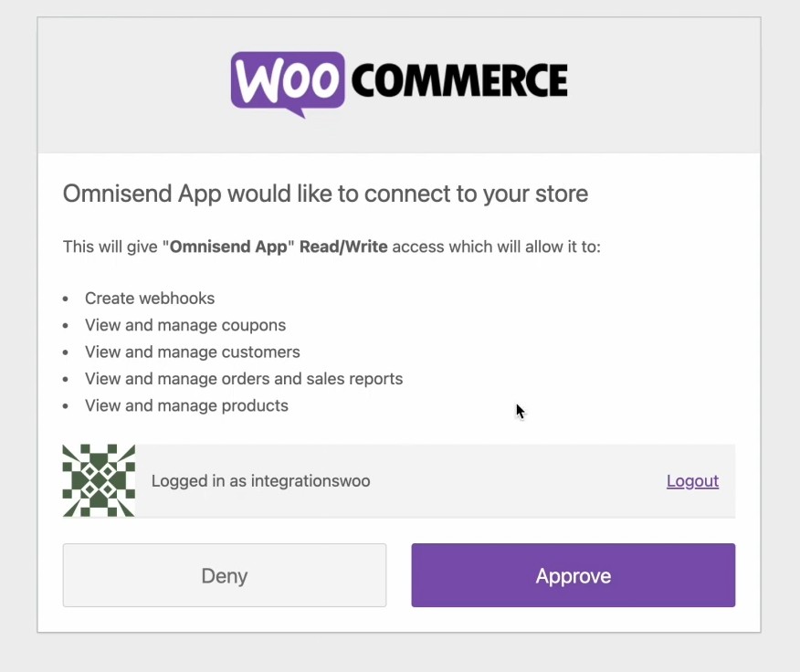The height and width of the screenshot is (672, 800).
Task: Click the integrationswoo geometric avatar image
Action: pos(98,480)
